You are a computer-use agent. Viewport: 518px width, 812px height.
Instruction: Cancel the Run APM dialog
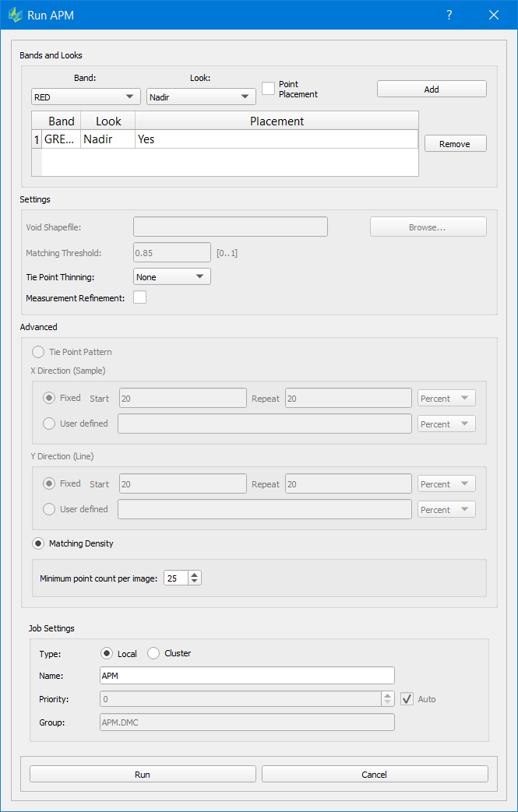tap(375, 774)
